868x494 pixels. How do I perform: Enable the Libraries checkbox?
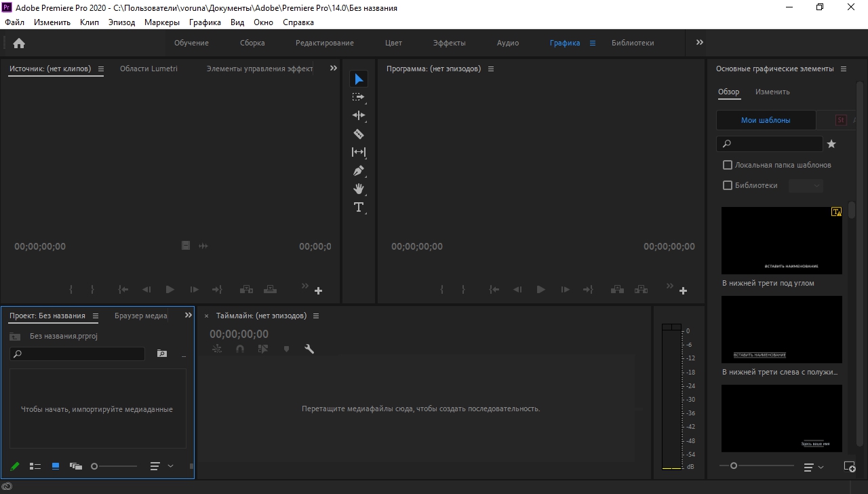point(728,185)
